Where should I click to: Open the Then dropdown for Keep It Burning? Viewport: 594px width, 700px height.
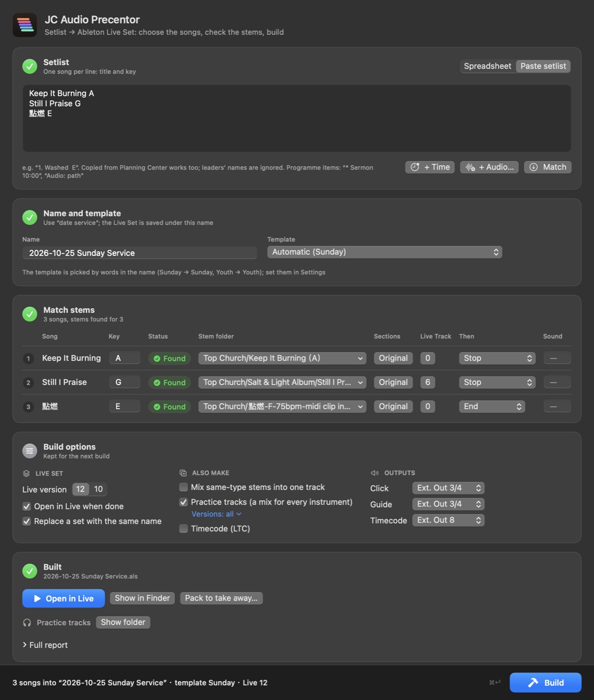coord(497,358)
